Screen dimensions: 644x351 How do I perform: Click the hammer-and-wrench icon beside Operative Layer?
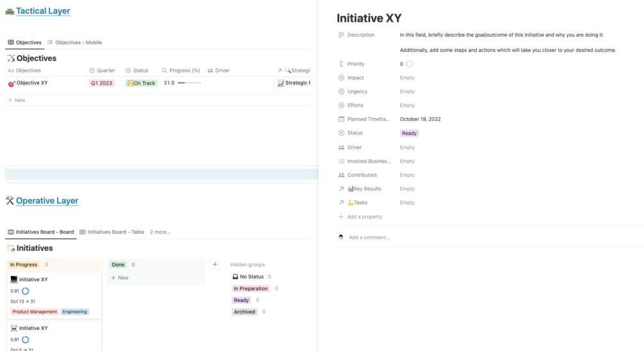pos(10,201)
